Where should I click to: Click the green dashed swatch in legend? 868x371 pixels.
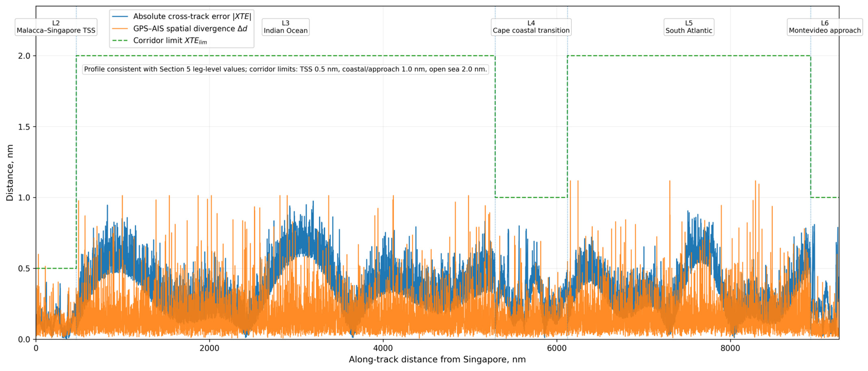pyautogui.click(x=120, y=40)
